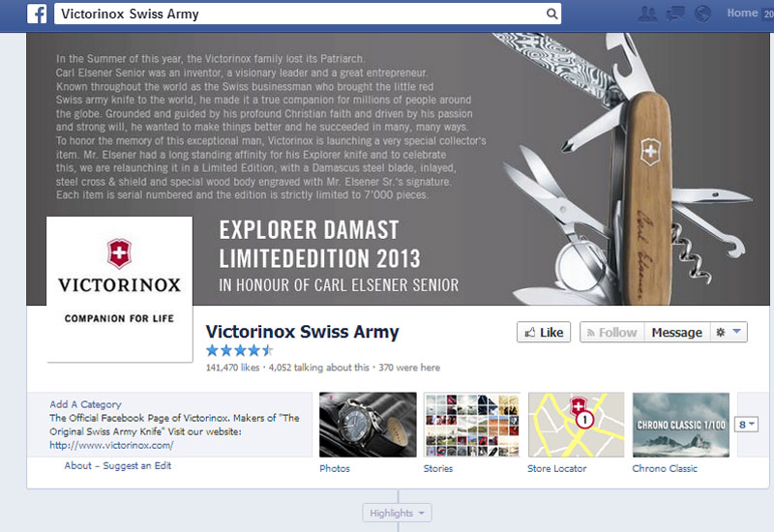Open the notifications globe icon
The width and height of the screenshot is (774, 532).
[x=702, y=14]
